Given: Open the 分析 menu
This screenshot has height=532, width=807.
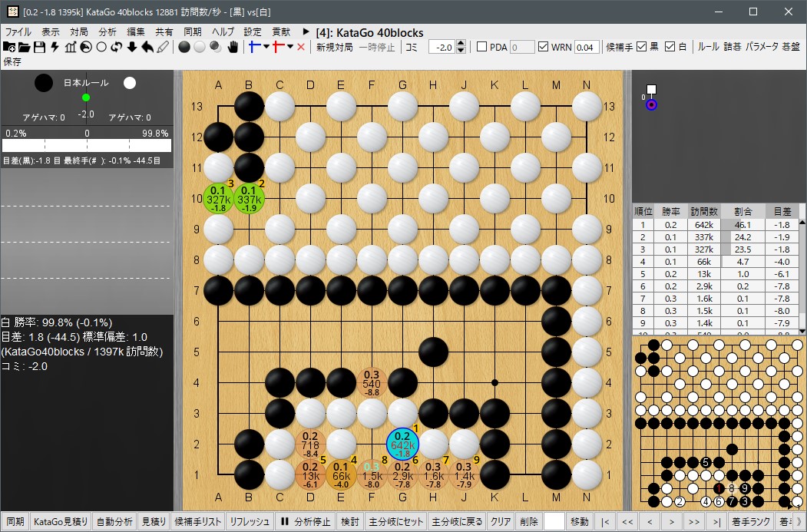Looking at the screenshot, I should click(107, 32).
